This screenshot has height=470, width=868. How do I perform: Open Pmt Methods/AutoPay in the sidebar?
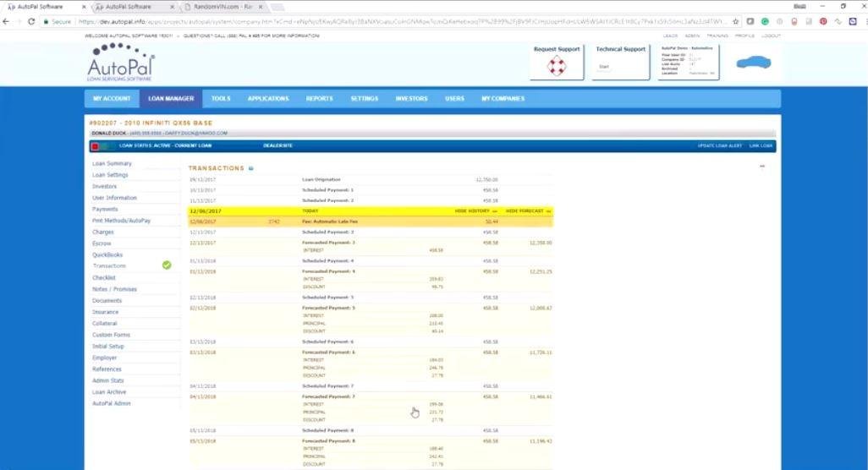click(x=121, y=221)
